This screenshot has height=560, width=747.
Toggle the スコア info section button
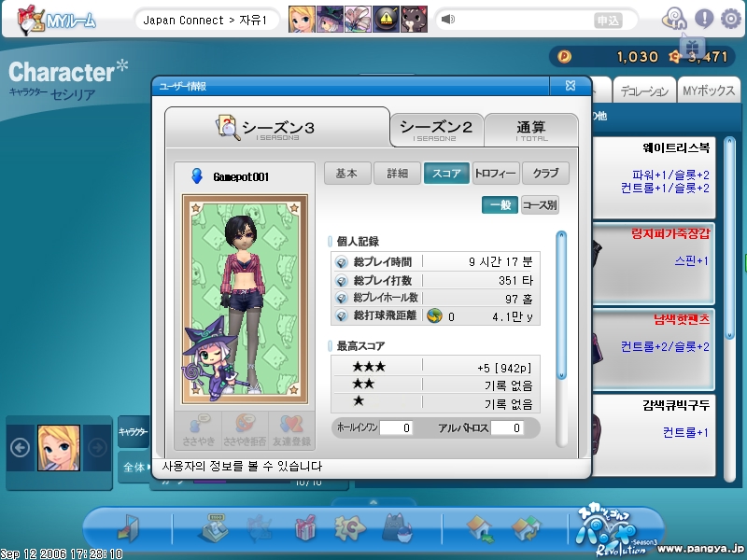445,174
